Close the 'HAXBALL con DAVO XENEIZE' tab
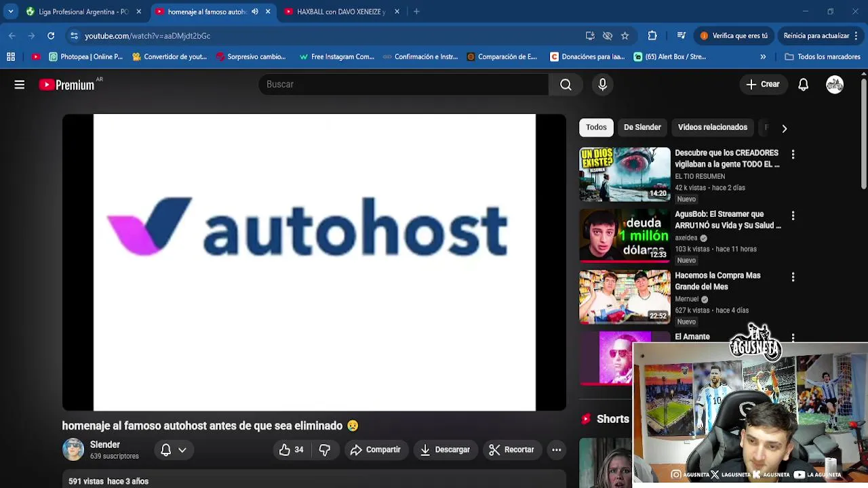The image size is (868, 488). 397,12
